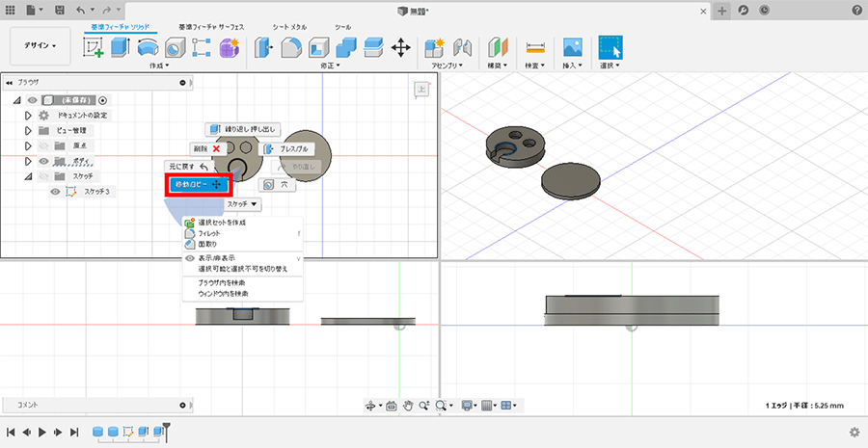Select the Fillet tool in toolbar
This screenshot has width=868, height=448.
click(290, 47)
